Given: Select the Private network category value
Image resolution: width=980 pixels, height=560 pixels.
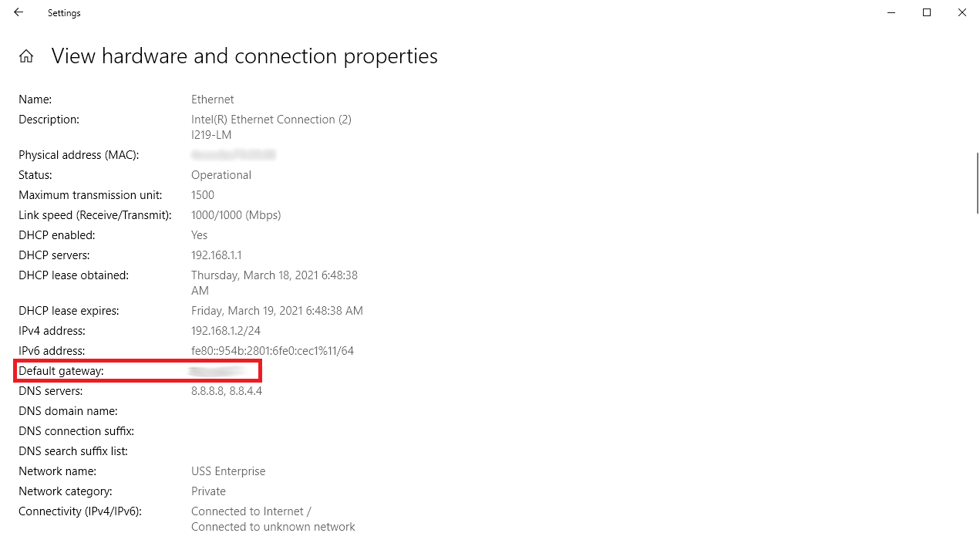Looking at the screenshot, I should [x=208, y=491].
